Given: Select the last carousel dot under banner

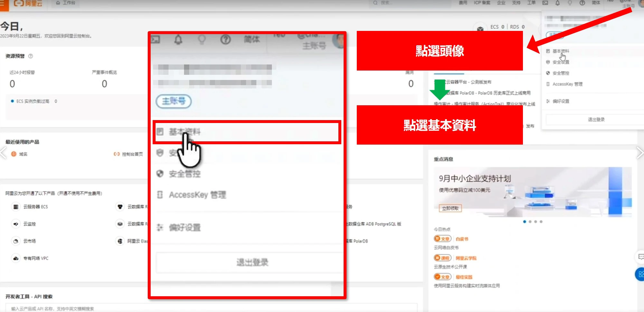Looking at the screenshot, I should point(541,222).
